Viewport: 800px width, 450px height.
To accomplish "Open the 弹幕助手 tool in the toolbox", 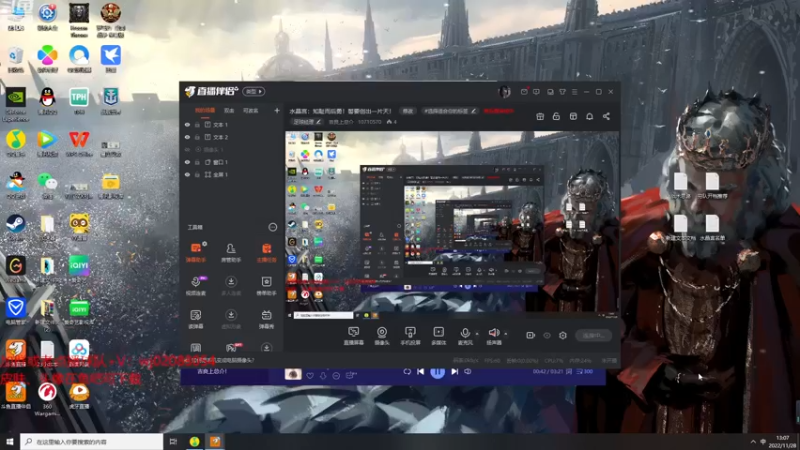I will coord(195,252).
